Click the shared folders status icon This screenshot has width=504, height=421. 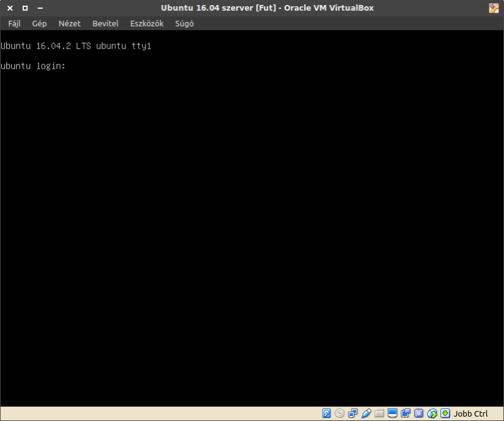pos(379,413)
